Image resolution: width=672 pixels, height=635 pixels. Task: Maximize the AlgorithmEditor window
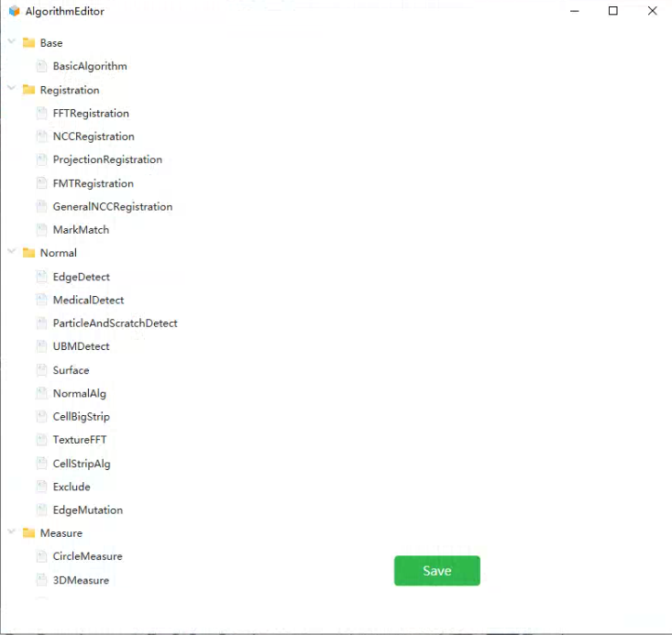pyautogui.click(x=612, y=11)
